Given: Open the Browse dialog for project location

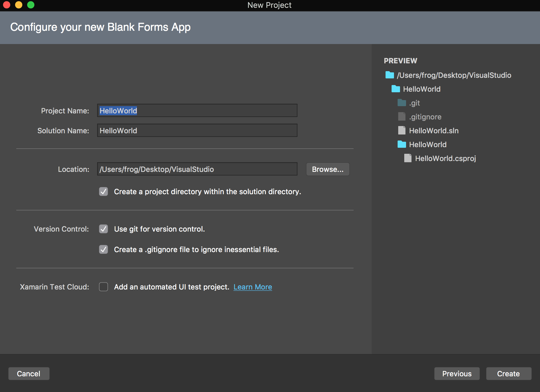Looking at the screenshot, I should [x=328, y=169].
